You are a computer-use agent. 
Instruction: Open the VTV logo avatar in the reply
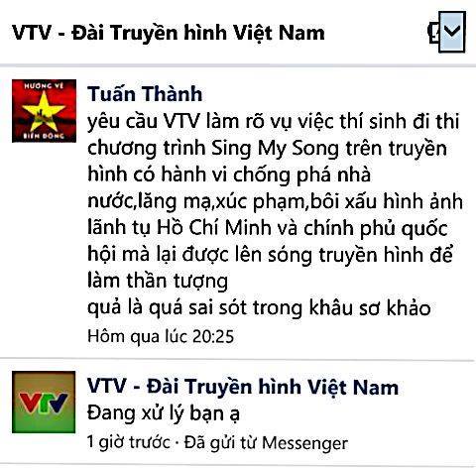click(x=44, y=402)
